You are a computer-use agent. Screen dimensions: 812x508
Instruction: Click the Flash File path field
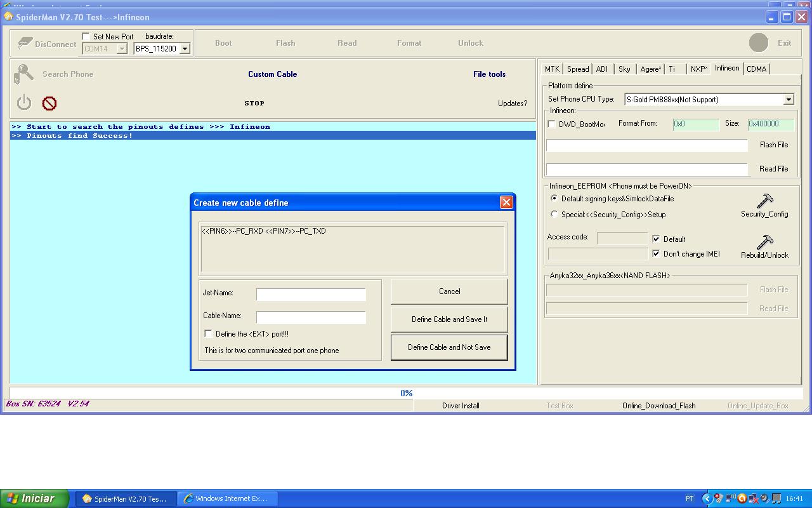647,145
